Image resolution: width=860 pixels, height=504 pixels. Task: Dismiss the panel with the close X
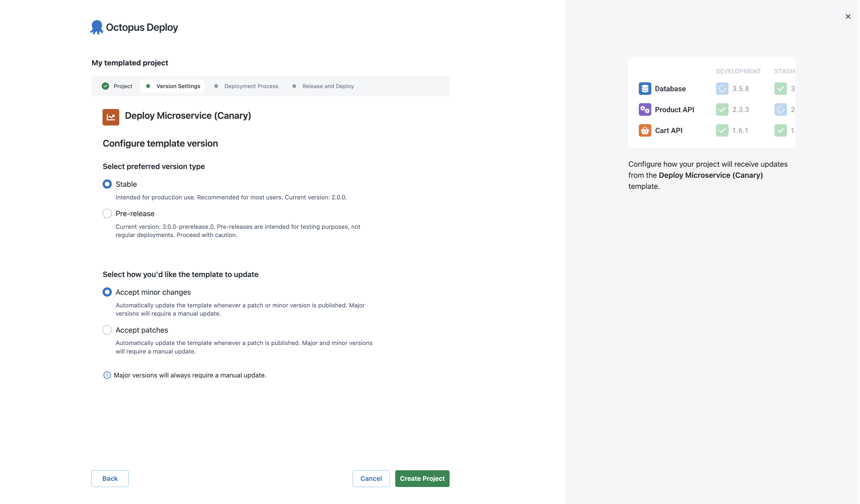click(848, 16)
